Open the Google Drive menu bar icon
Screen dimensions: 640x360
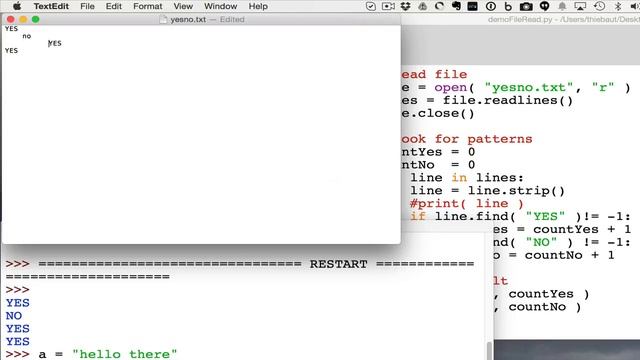click(422, 6)
